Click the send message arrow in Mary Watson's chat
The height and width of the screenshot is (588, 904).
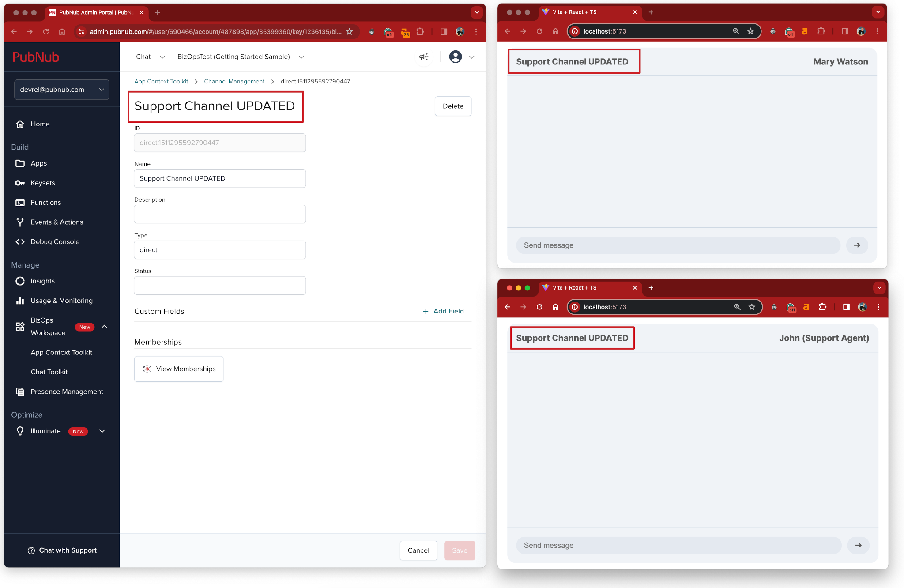pos(856,245)
